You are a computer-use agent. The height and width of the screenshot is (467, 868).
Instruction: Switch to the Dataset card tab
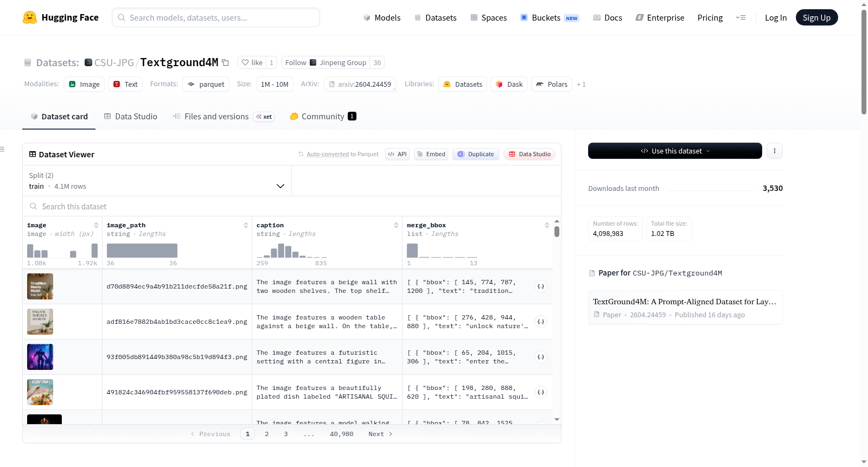tap(59, 117)
